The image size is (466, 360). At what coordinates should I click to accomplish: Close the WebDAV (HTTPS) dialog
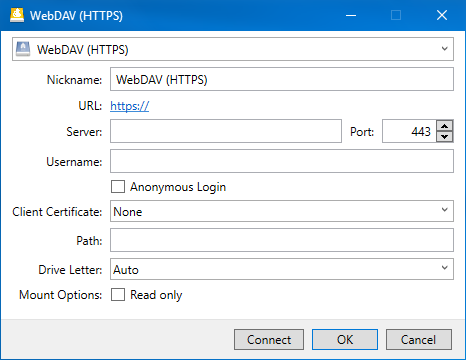point(442,15)
